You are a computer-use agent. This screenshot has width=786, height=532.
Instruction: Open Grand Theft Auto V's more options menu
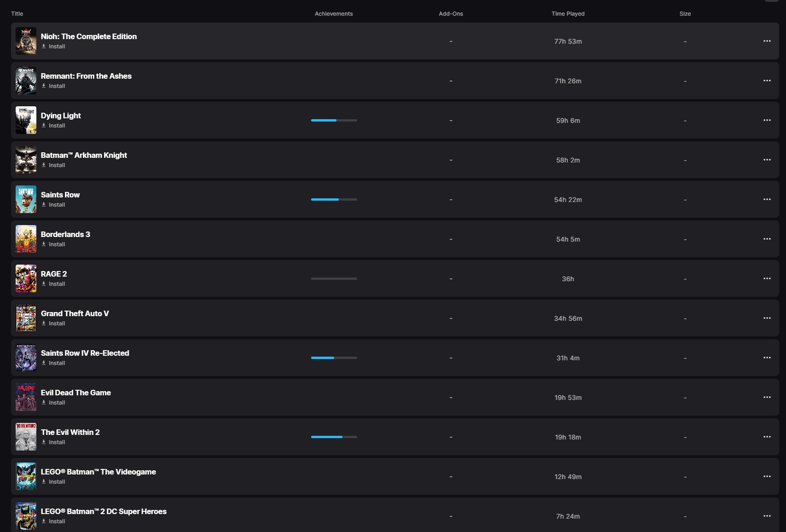pos(767,318)
